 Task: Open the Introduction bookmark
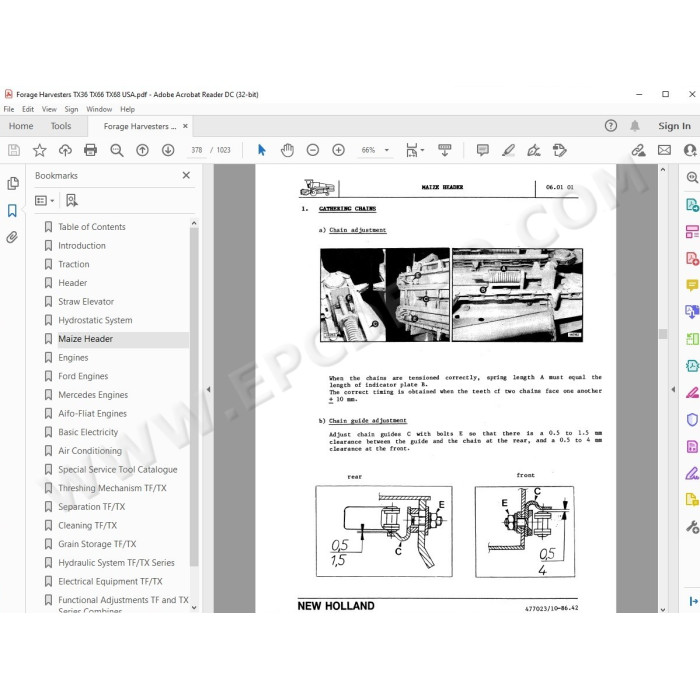click(x=82, y=246)
